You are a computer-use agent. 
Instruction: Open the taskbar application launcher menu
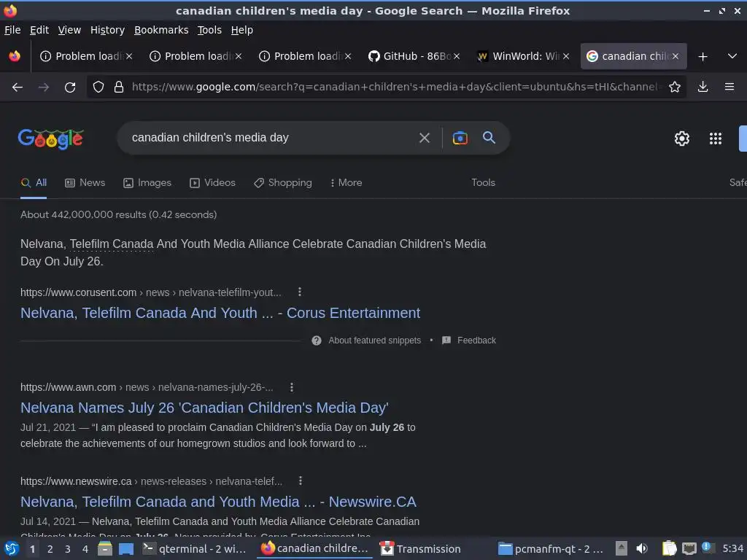coord(12,549)
